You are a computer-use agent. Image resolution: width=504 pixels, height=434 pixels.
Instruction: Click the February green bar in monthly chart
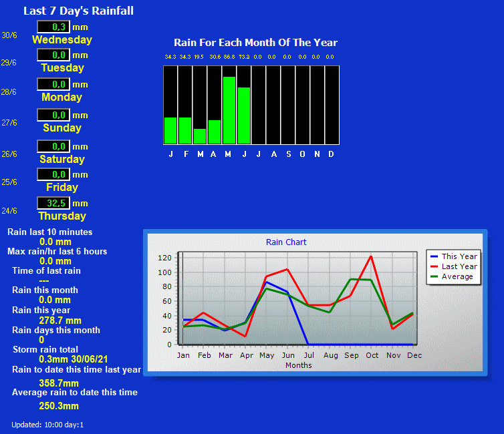click(x=185, y=131)
